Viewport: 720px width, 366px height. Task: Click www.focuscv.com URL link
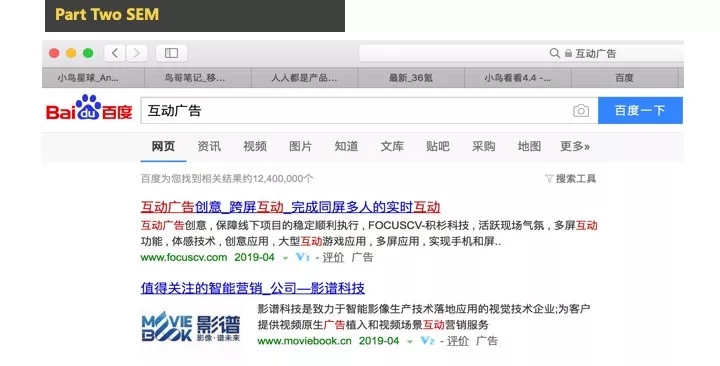click(x=184, y=257)
